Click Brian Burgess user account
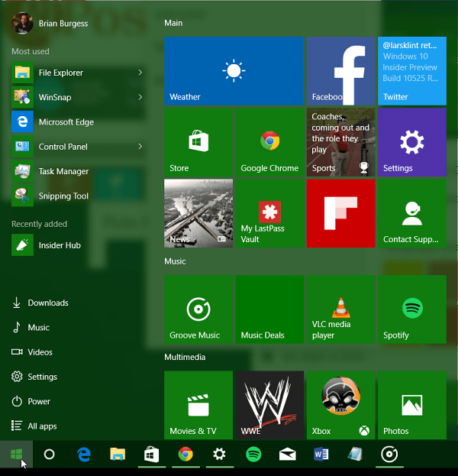The image size is (458, 476). [50, 24]
